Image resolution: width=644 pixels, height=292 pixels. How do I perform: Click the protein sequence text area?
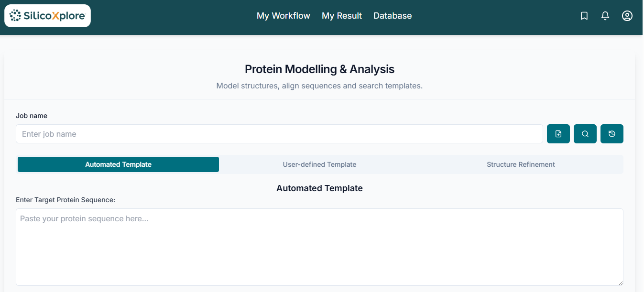(x=319, y=247)
